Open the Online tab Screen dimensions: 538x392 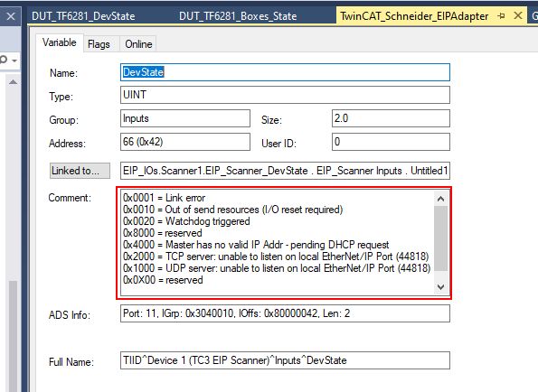138,44
